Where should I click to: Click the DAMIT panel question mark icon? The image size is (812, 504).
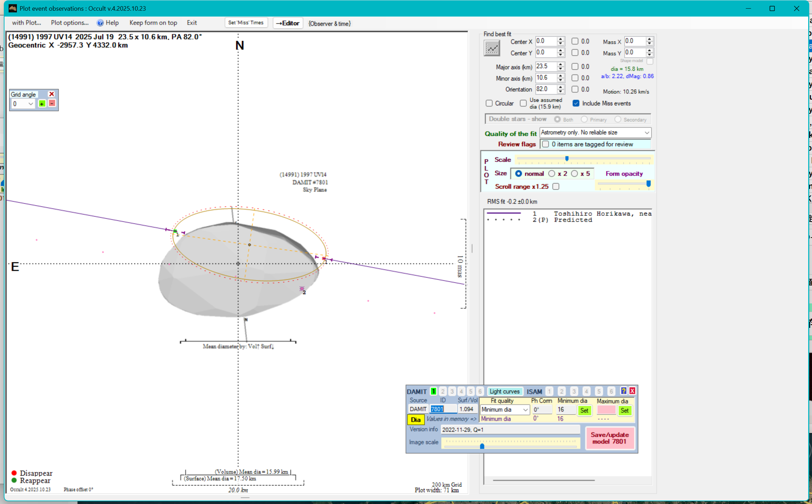pos(623,391)
